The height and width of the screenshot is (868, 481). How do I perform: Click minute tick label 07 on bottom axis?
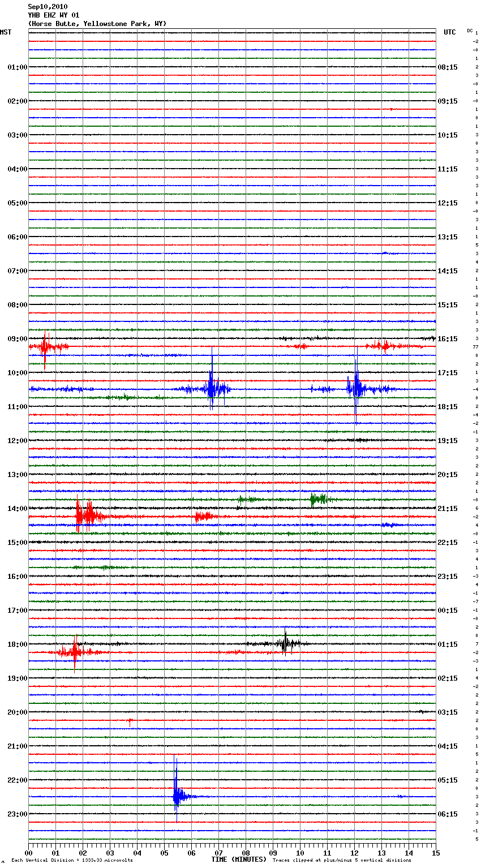pyautogui.click(x=218, y=853)
